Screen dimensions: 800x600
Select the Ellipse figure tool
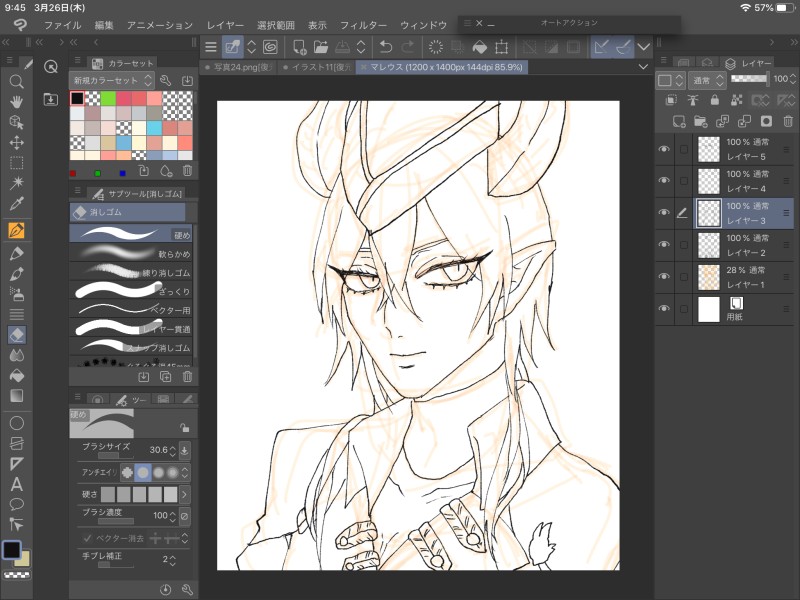pos(16,423)
